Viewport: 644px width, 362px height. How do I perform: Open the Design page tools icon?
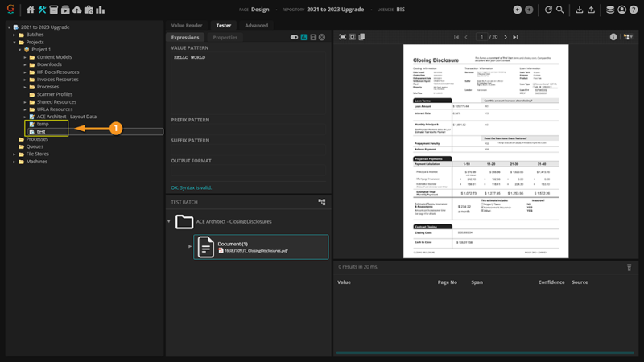[42, 10]
